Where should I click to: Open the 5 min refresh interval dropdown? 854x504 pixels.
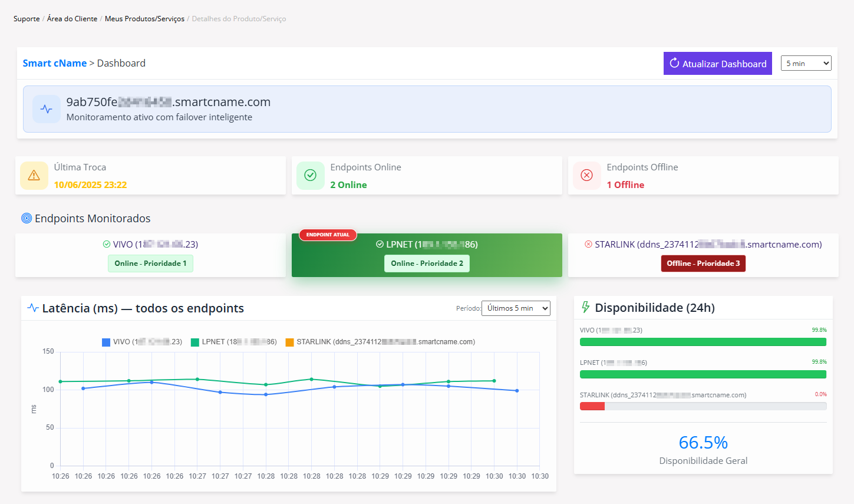[806, 63]
